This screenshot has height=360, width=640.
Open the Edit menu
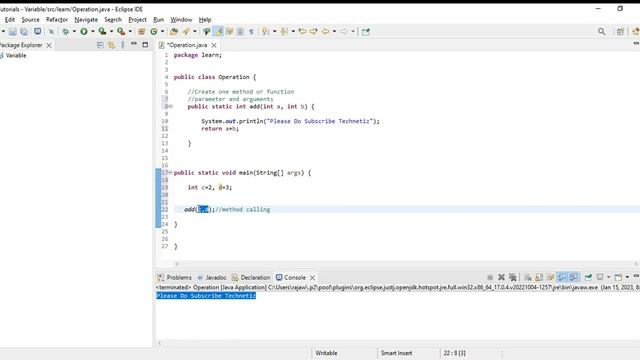(10, 20)
